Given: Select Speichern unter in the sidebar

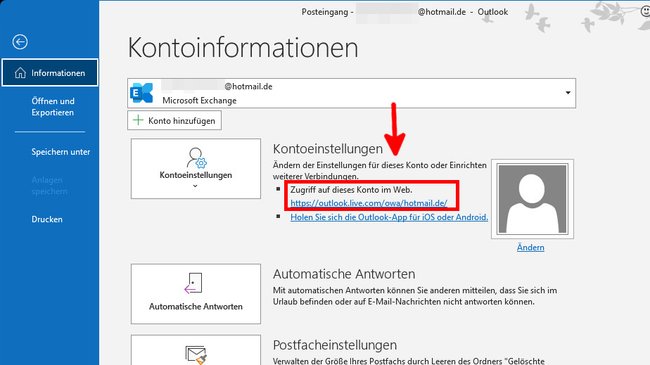Looking at the screenshot, I should [x=61, y=152].
